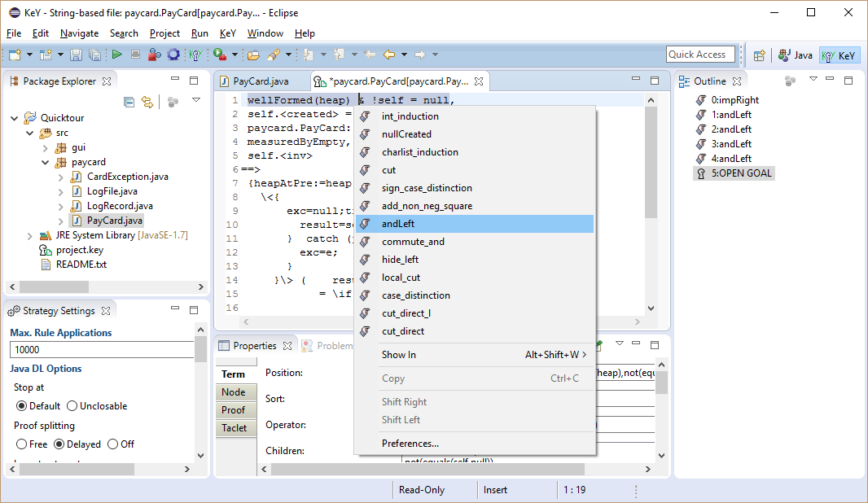The height and width of the screenshot is (503, 868).
Task: Click the yellow Back arrow icon
Action: point(389,55)
